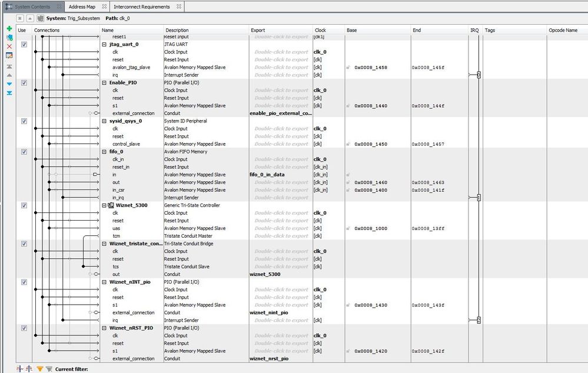The width and height of the screenshot is (588, 373).
Task: Click the Name column header
Action: 132,30
